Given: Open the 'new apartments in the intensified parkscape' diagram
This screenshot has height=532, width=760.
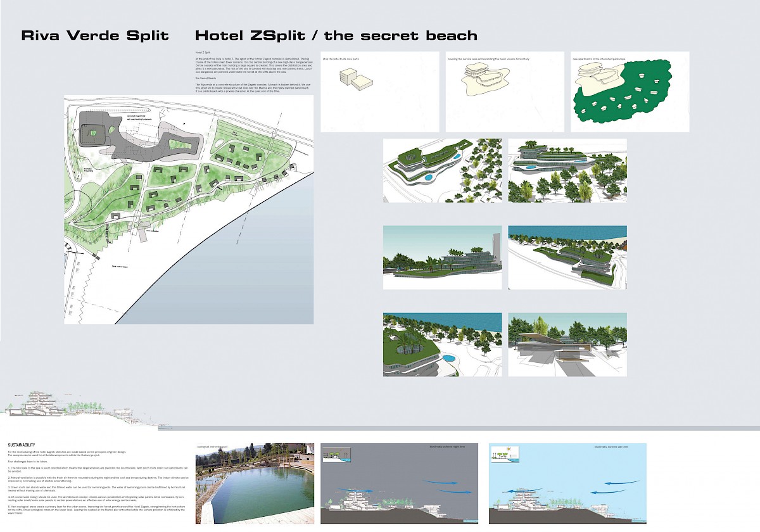Looking at the screenshot, I should pyautogui.click(x=630, y=92).
